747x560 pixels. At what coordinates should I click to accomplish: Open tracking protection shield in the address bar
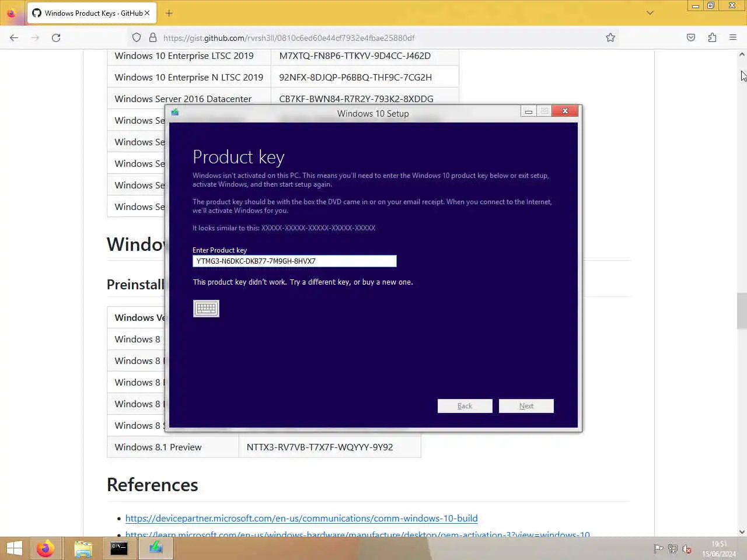point(137,38)
